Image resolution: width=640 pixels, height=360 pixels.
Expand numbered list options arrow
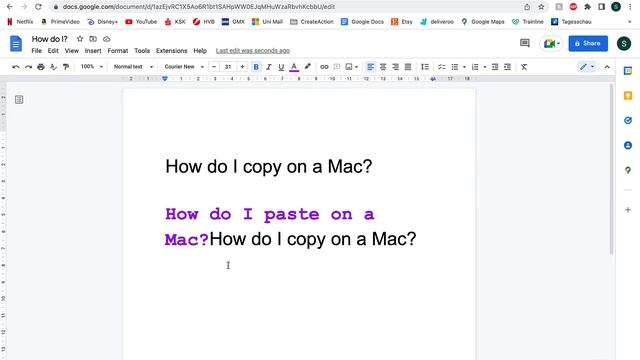click(x=484, y=67)
